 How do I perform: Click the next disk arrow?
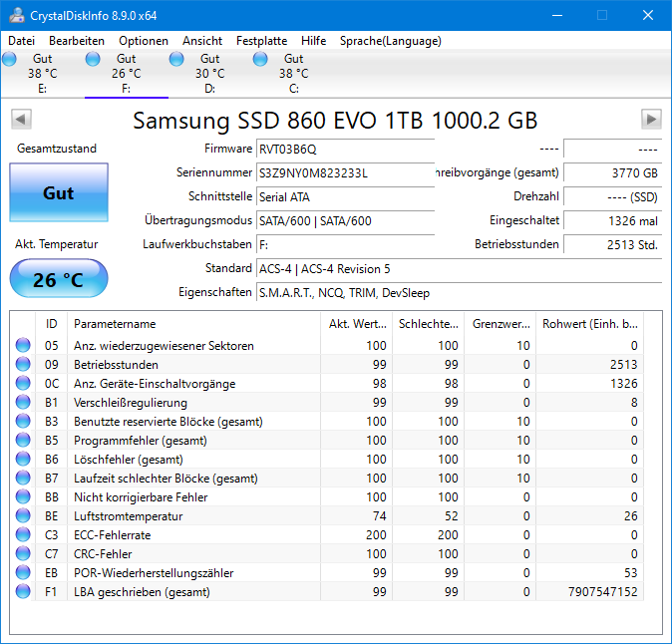651,119
